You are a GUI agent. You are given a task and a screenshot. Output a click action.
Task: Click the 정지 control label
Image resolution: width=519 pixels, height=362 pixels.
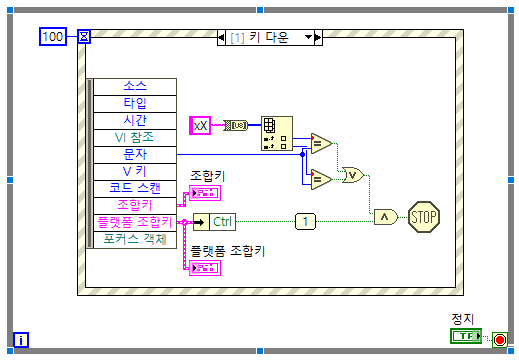(x=463, y=319)
